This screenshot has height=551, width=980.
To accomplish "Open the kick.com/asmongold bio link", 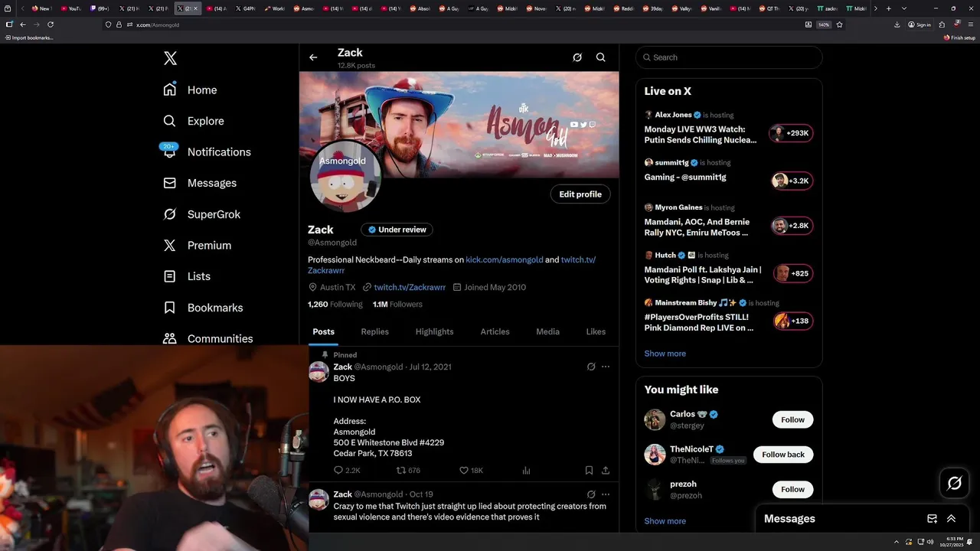I will [504, 259].
